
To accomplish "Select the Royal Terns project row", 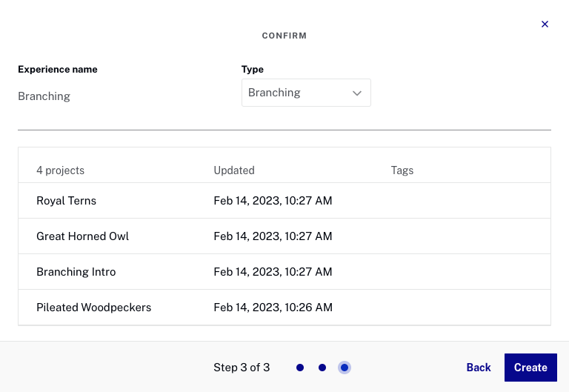I will [x=67, y=201].
